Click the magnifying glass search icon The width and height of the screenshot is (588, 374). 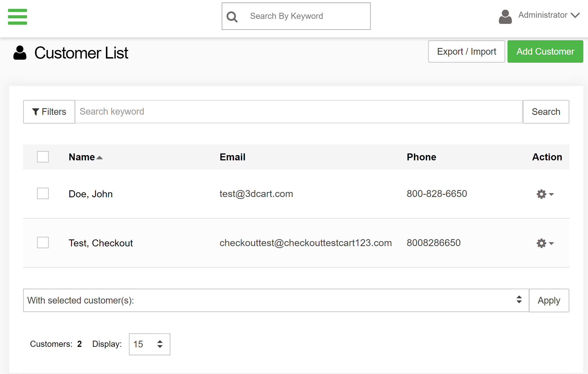click(232, 16)
